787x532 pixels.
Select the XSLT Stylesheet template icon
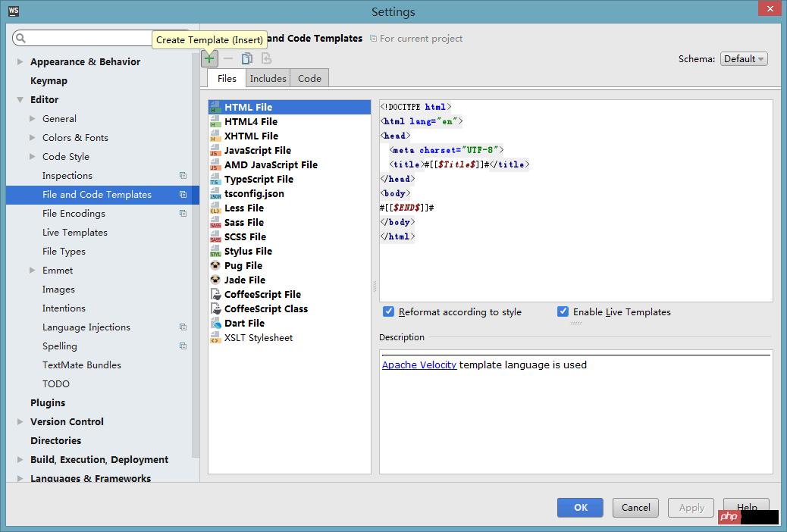click(x=215, y=338)
